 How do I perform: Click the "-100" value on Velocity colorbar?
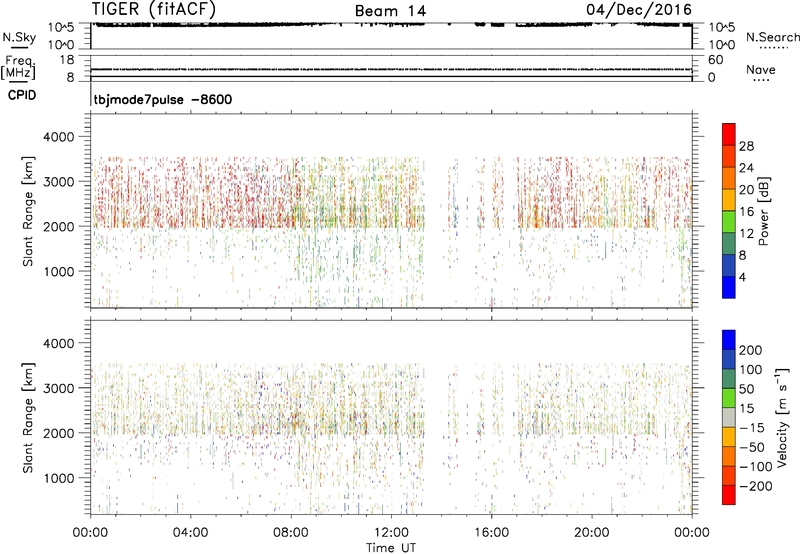point(756,467)
